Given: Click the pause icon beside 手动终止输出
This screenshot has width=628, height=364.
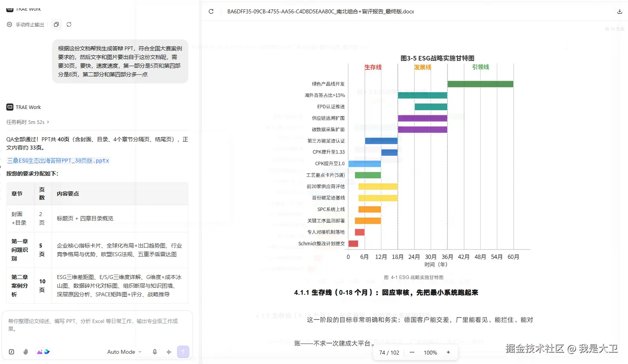Looking at the screenshot, I should [9, 24].
